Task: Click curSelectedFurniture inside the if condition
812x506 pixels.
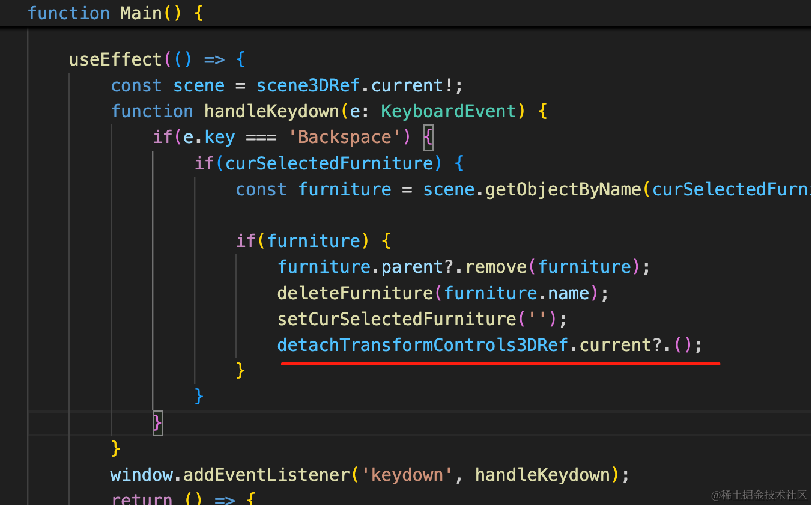Action: (329, 163)
